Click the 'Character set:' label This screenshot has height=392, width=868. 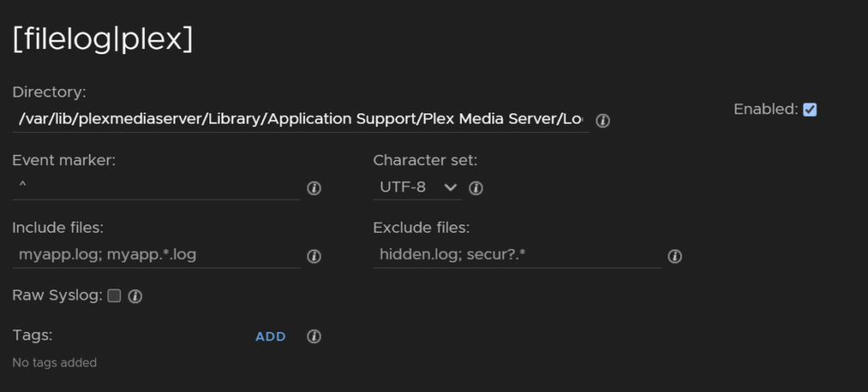click(426, 160)
